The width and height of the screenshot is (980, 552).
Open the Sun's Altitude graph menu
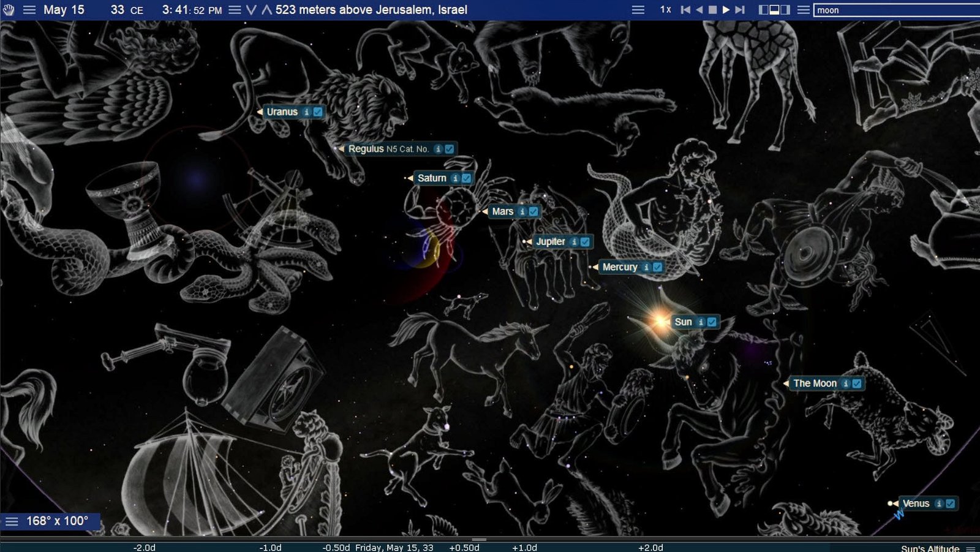click(971, 548)
